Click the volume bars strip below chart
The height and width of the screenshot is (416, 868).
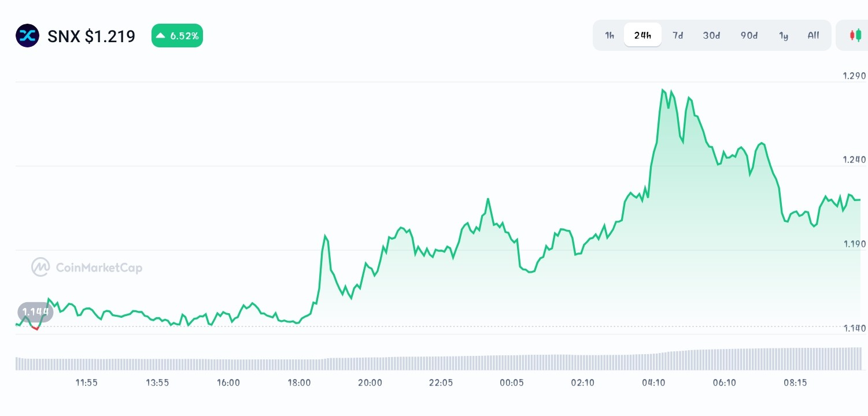pyautogui.click(x=438, y=359)
